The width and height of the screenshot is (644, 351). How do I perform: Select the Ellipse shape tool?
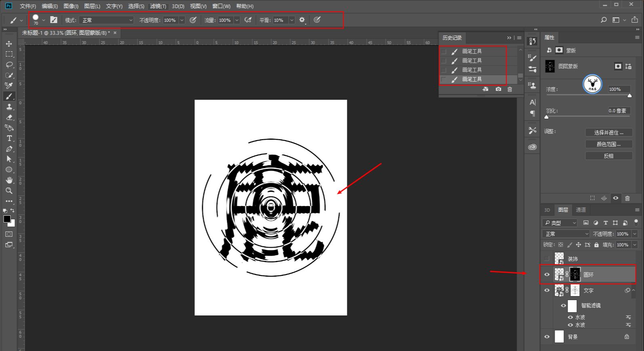pos(9,170)
